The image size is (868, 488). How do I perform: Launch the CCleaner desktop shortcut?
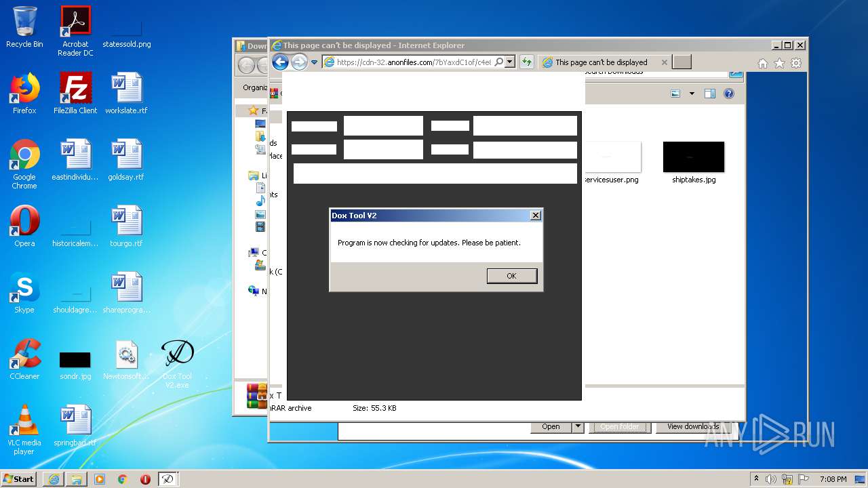pos(24,359)
